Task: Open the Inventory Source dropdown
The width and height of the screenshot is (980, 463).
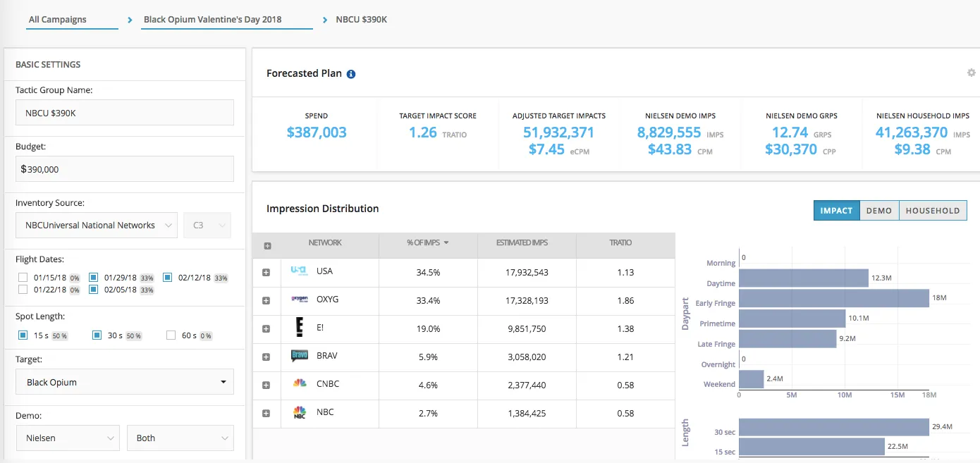Action: (97, 226)
